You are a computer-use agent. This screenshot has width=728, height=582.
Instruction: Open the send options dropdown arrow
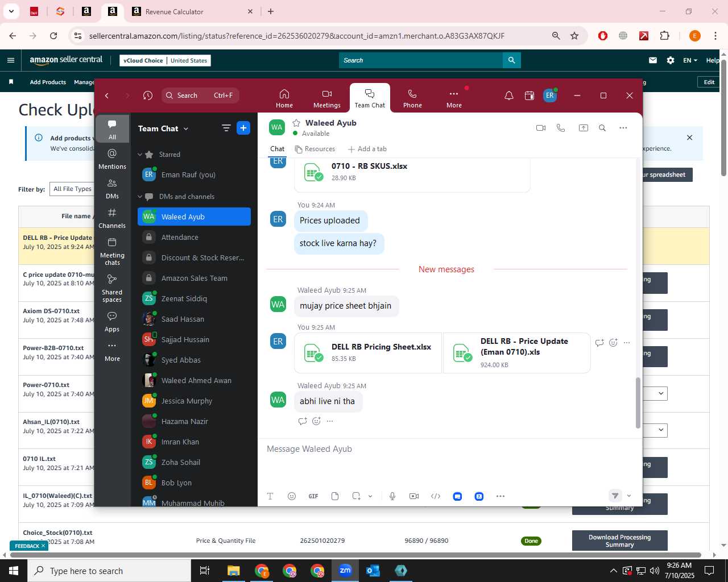tap(629, 496)
